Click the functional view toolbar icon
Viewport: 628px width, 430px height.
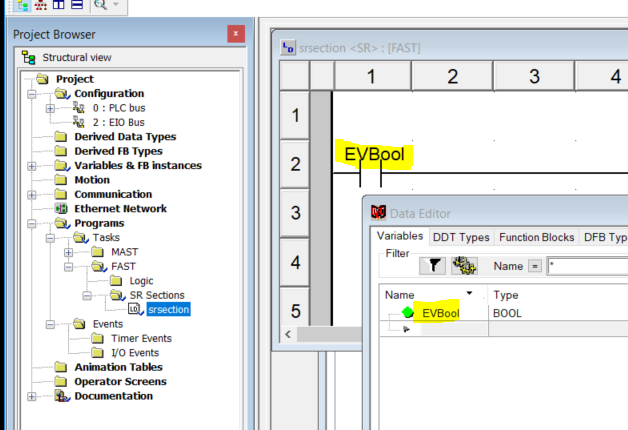[41, 5]
